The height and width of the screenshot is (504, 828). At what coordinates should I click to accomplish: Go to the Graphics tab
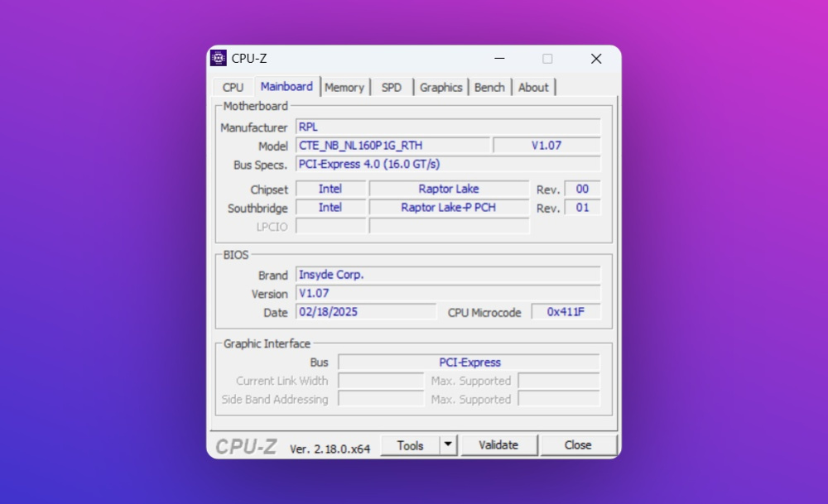440,87
